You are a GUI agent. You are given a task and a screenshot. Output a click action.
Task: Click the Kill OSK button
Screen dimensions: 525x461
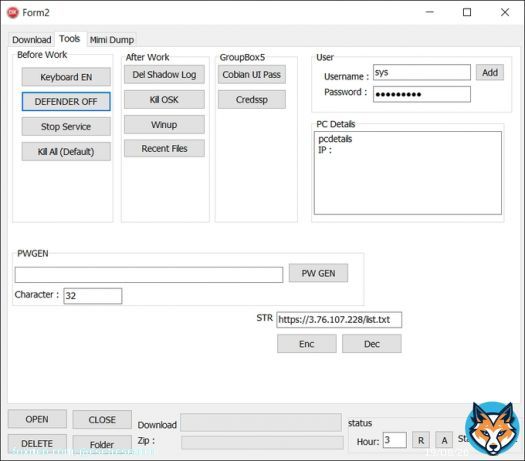[x=164, y=99]
